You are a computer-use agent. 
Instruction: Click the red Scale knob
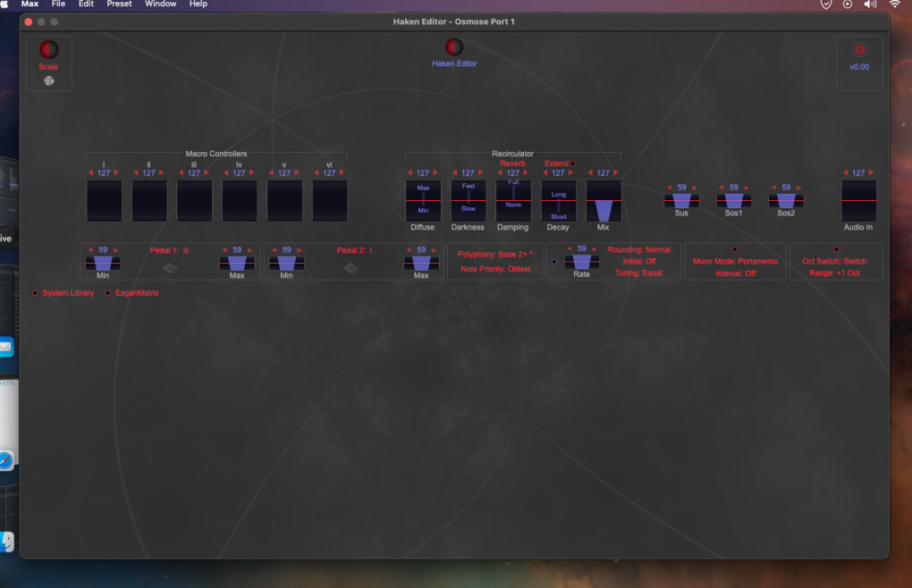48,49
